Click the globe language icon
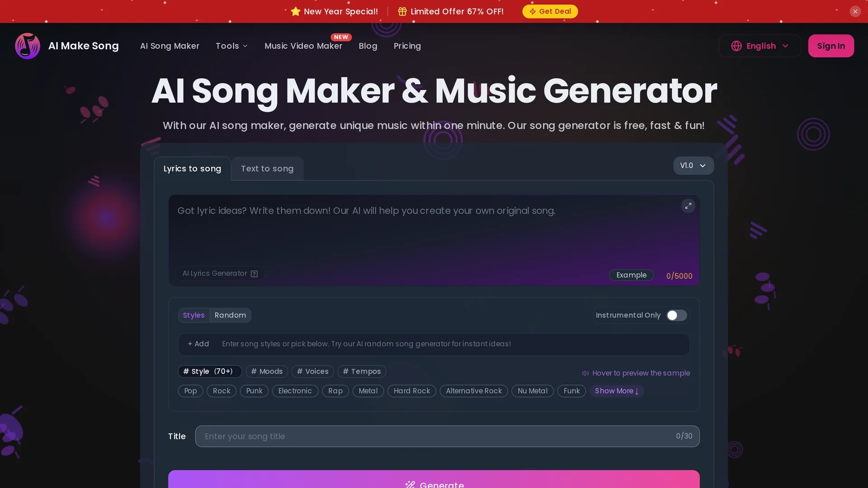868x488 pixels. pyautogui.click(x=736, y=46)
